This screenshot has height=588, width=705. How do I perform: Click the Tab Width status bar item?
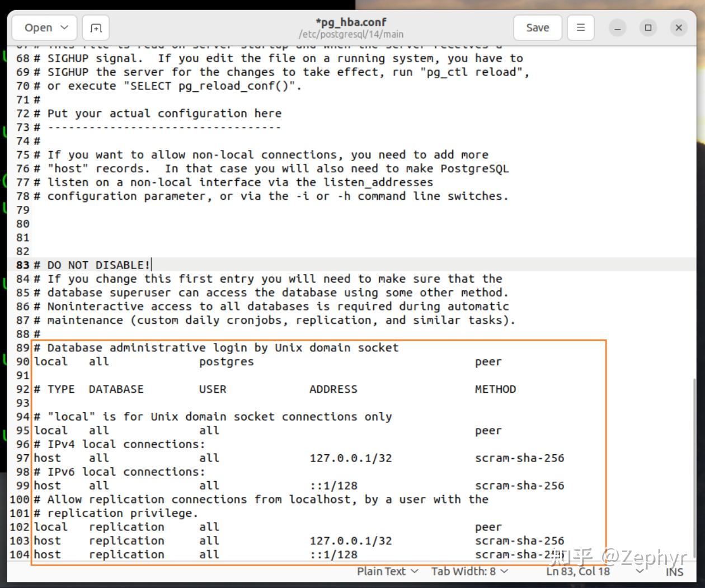click(464, 572)
